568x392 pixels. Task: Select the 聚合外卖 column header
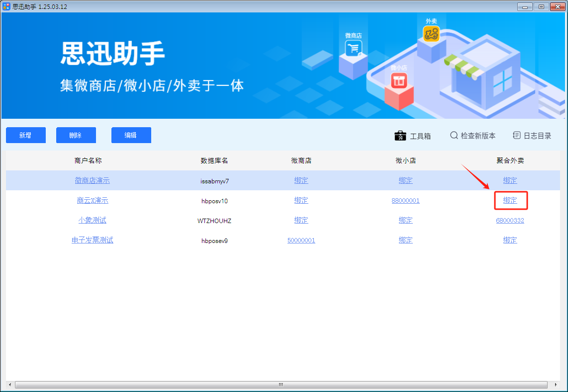(x=510, y=160)
